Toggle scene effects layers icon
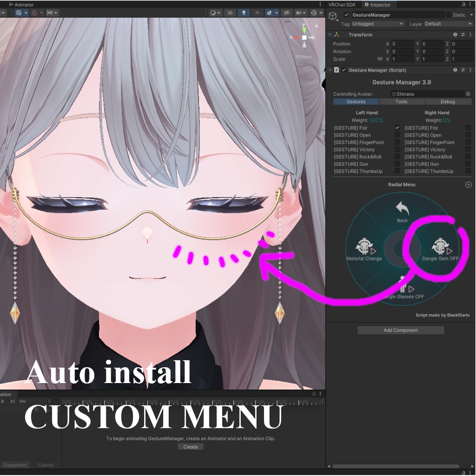 click(x=269, y=13)
